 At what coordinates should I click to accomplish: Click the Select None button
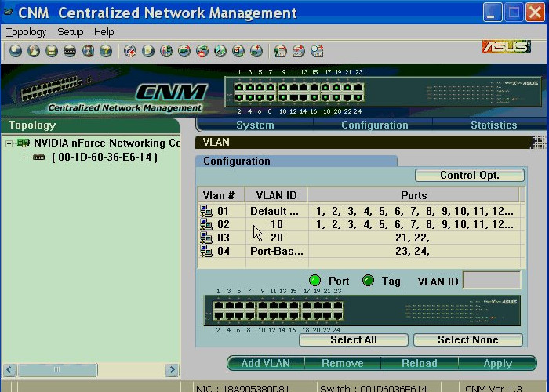click(x=468, y=339)
